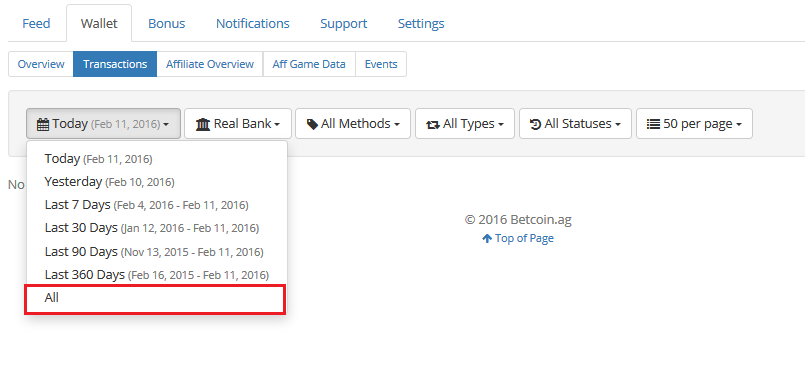This screenshot has width=805, height=382.
Task: Pick Last 360 Days option
Action: (x=156, y=275)
